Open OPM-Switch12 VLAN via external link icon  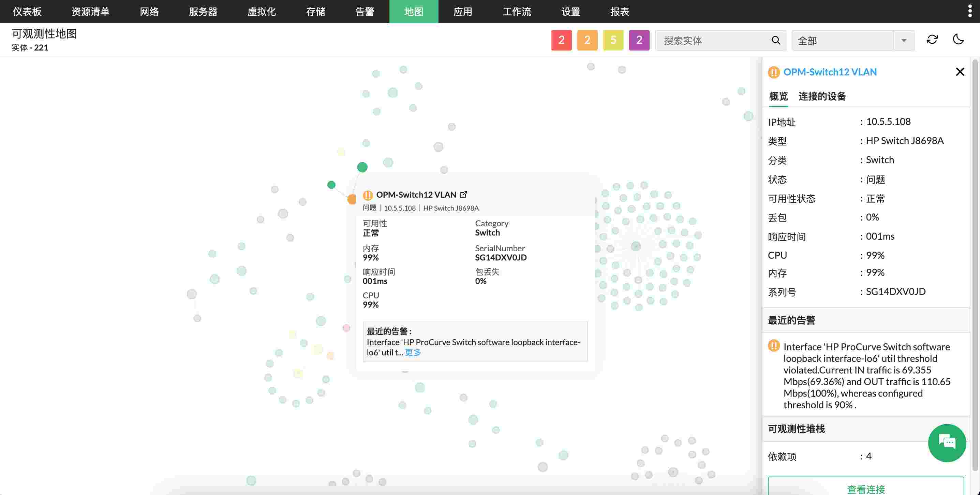click(x=464, y=194)
